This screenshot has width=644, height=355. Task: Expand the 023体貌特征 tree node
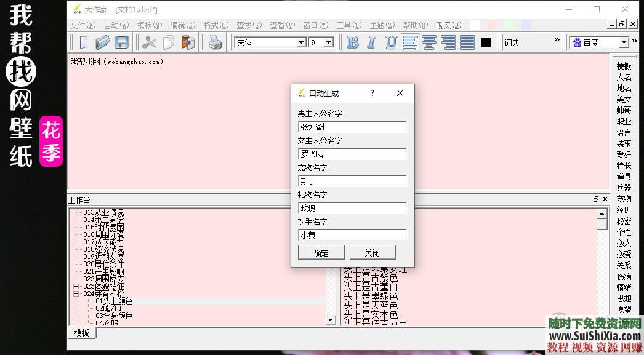74,285
